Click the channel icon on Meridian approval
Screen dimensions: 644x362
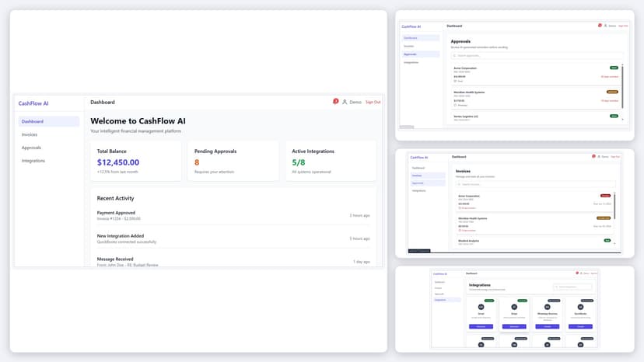(x=455, y=105)
